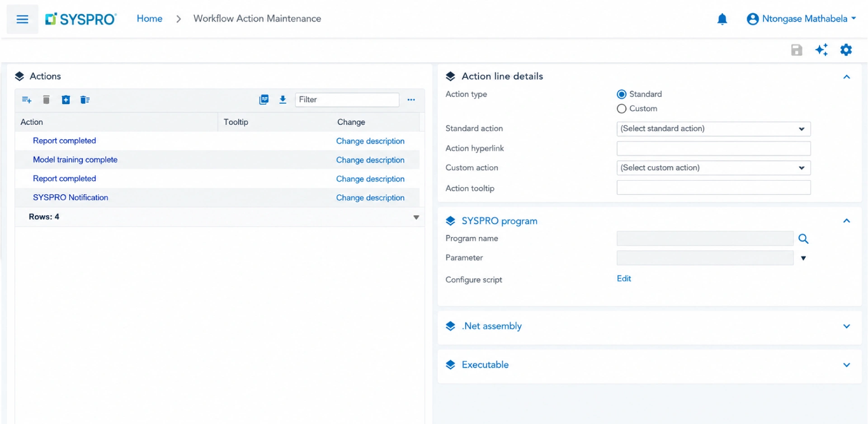The image size is (868, 424).
Task: Click the insert row icon in Actions toolbar
Action: 66,100
